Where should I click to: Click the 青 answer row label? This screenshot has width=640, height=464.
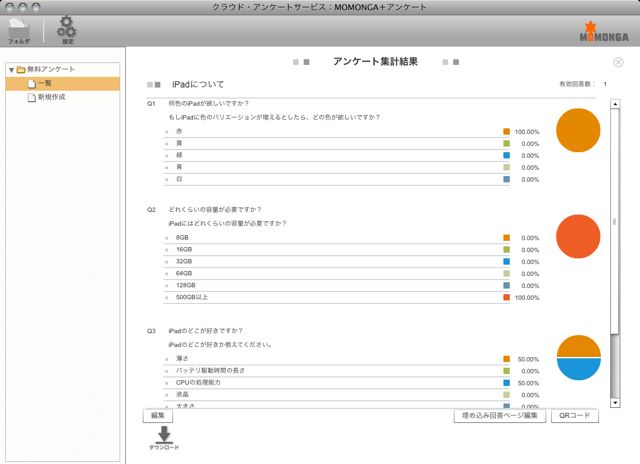(x=179, y=167)
